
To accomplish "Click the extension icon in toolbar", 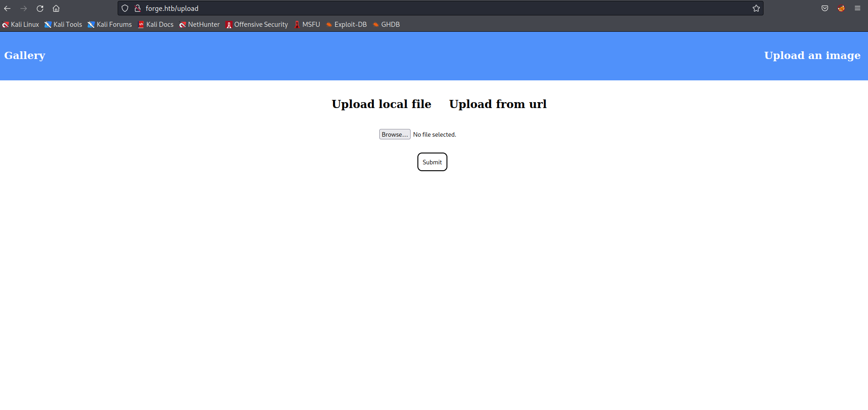I will coord(841,9).
